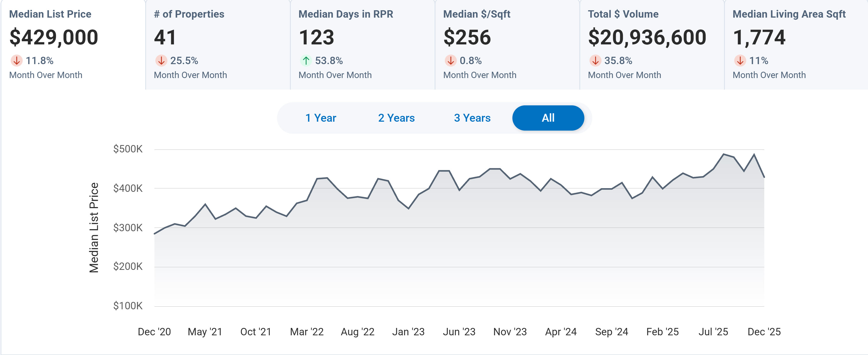Click the Median List Price axis title
This screenshot has height=355, width=868.
(94, 228)
